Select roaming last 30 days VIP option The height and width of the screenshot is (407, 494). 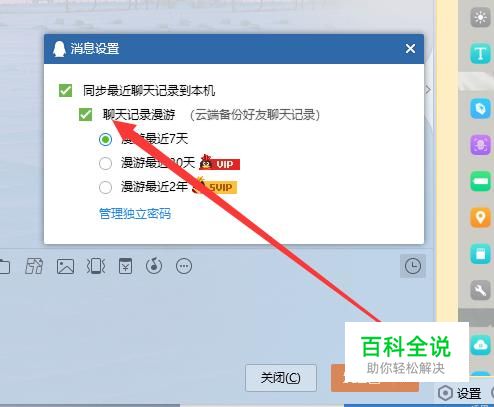pyautogui.click(x=105, y=163)
